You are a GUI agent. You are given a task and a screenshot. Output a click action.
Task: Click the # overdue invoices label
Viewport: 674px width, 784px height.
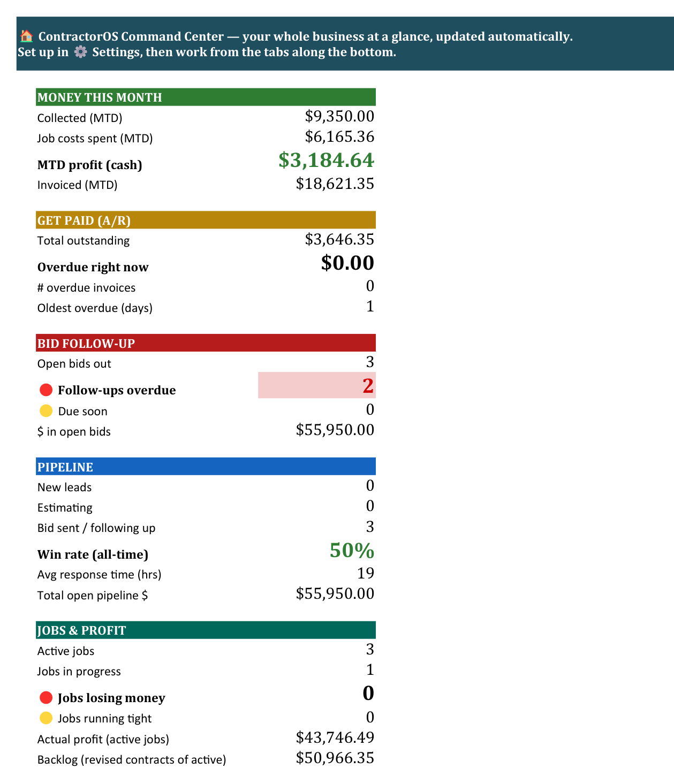(x=86, y=288)
